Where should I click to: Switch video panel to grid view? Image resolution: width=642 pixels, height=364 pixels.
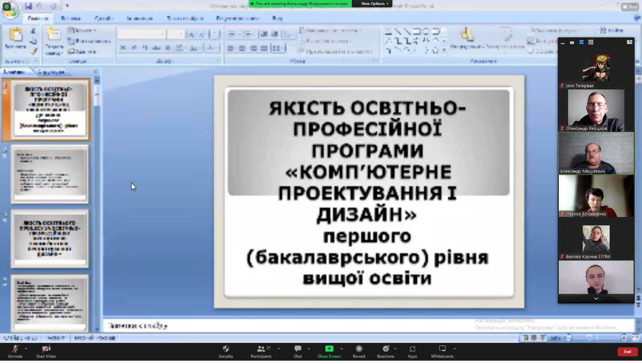coord(591,42)
